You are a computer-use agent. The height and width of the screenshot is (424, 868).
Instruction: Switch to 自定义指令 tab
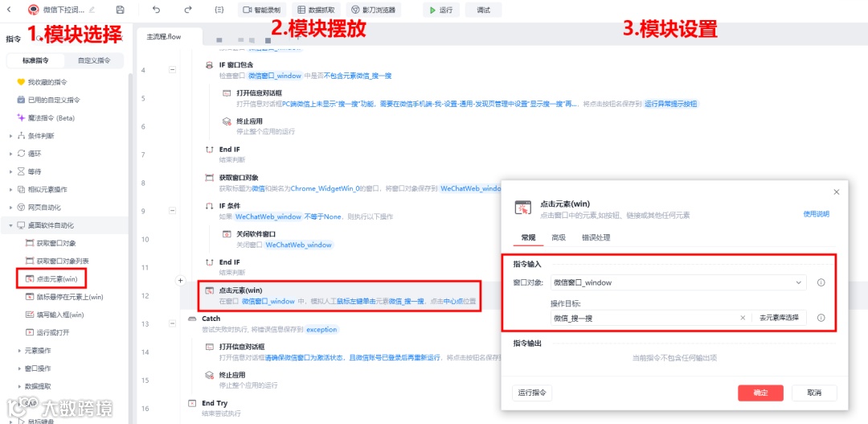click(x=93, y=60)
